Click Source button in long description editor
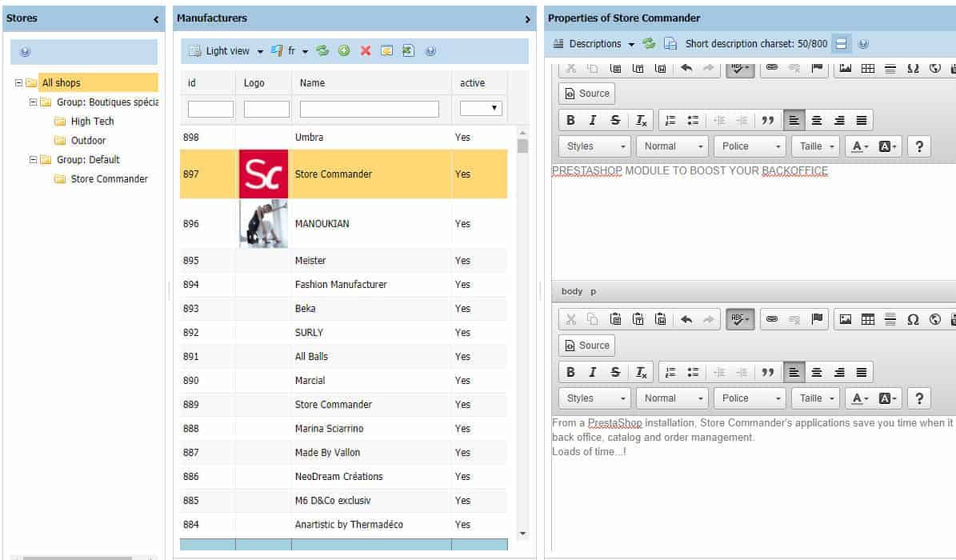956x560 pixels. (x=586, y=346)
